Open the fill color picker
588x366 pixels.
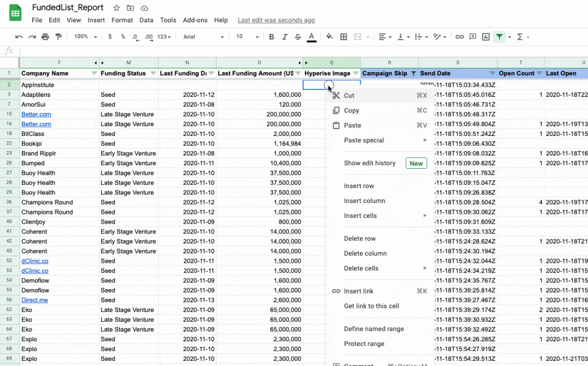[x=330, y=37]
